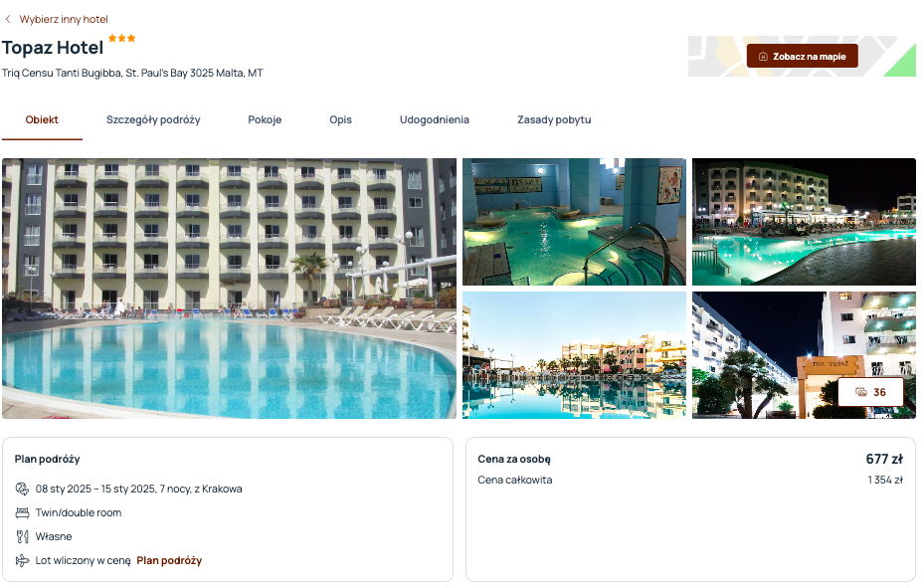
Task: Select the Opis tab
Action: coord(340,119)
